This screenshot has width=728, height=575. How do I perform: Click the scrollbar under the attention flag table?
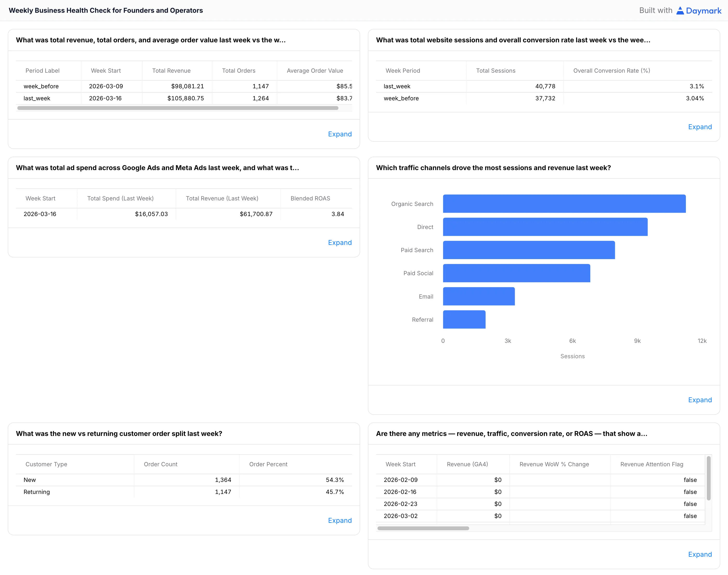tap(424, 528)
